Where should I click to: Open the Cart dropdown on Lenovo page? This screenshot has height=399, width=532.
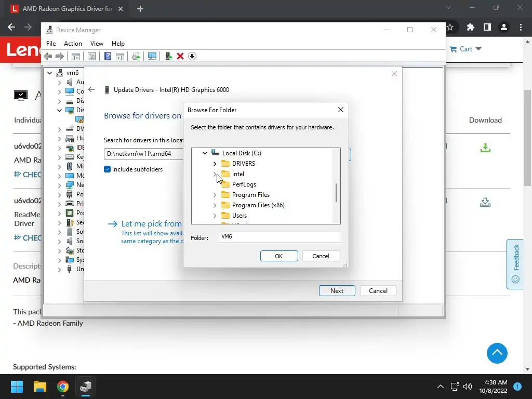[466, 49]
